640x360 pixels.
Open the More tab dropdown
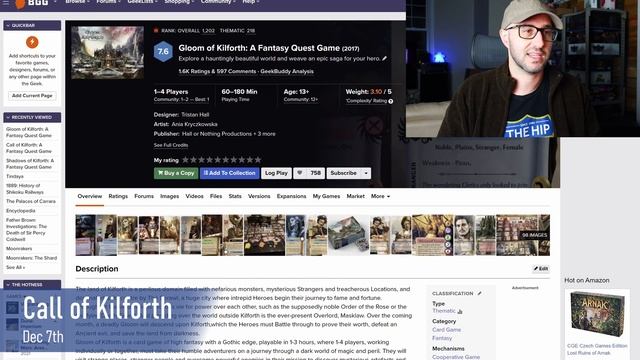[x=380, y=196]
